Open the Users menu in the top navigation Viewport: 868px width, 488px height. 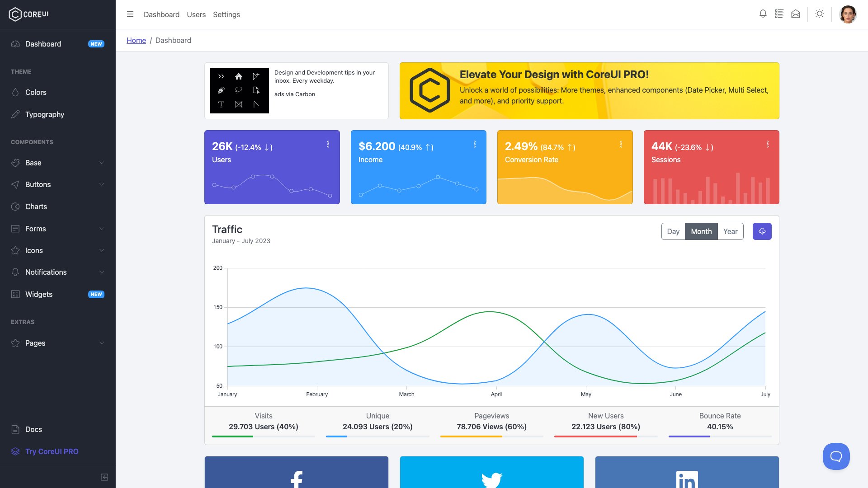(196, 14)
